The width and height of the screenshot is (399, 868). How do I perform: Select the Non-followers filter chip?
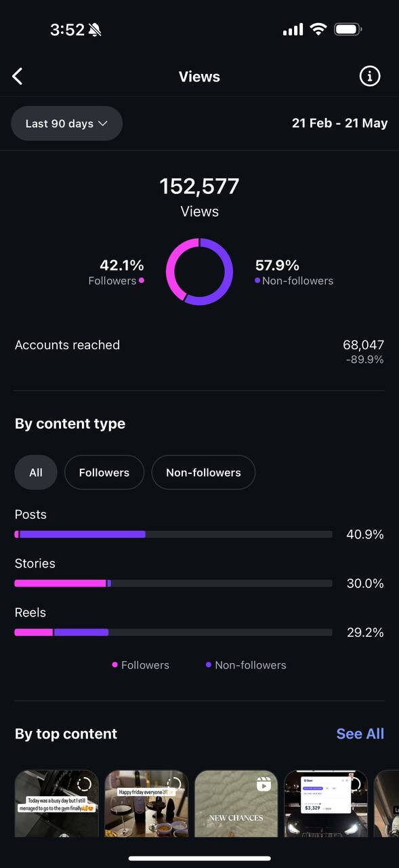click(203, 472)
